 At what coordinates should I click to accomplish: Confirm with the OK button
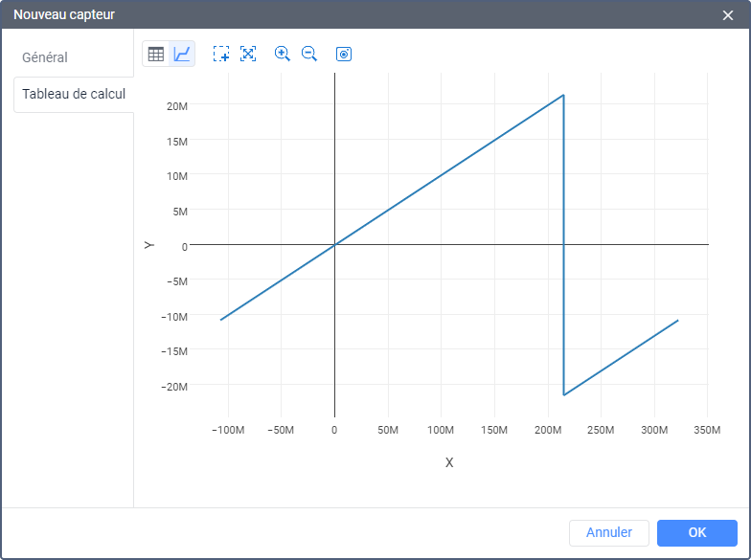point(697,532)
